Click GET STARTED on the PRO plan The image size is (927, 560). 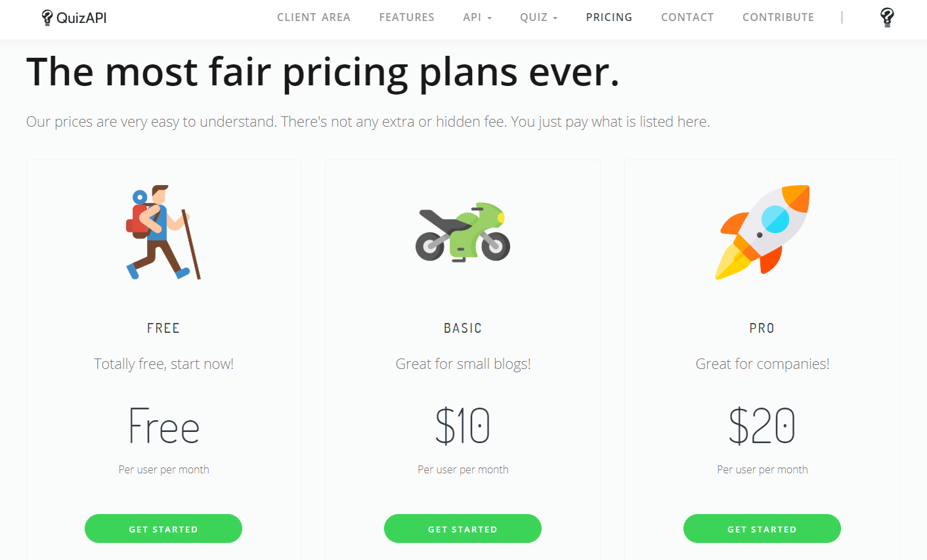[762, 528]
